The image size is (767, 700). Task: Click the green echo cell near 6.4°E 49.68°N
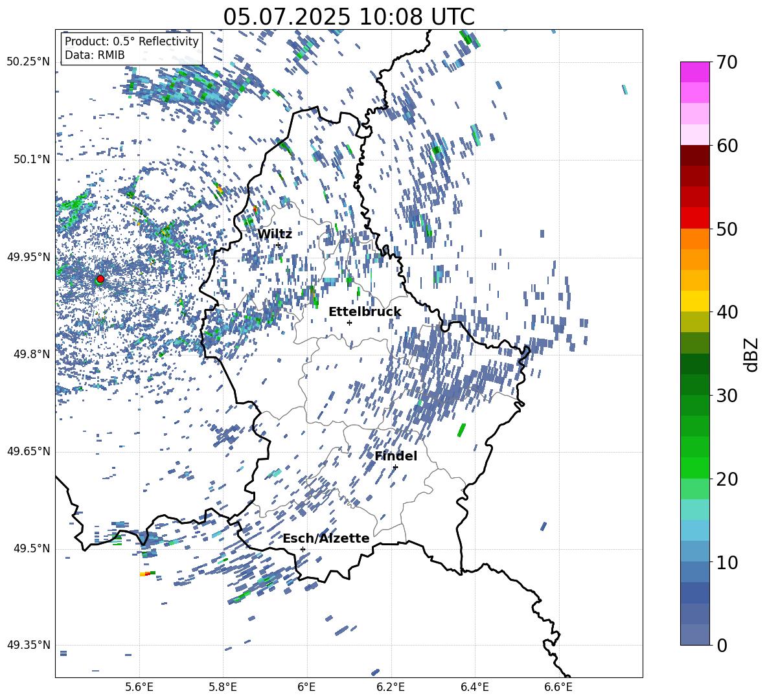461,430
